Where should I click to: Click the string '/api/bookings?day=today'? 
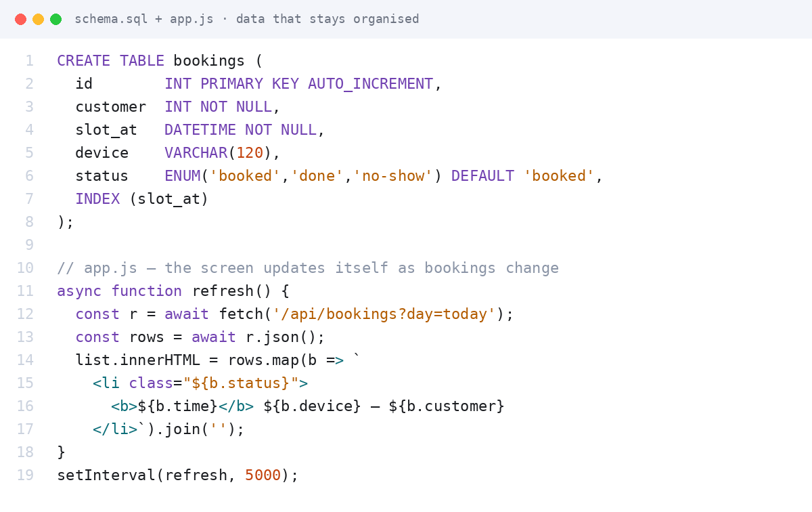(x=384, y=314)
